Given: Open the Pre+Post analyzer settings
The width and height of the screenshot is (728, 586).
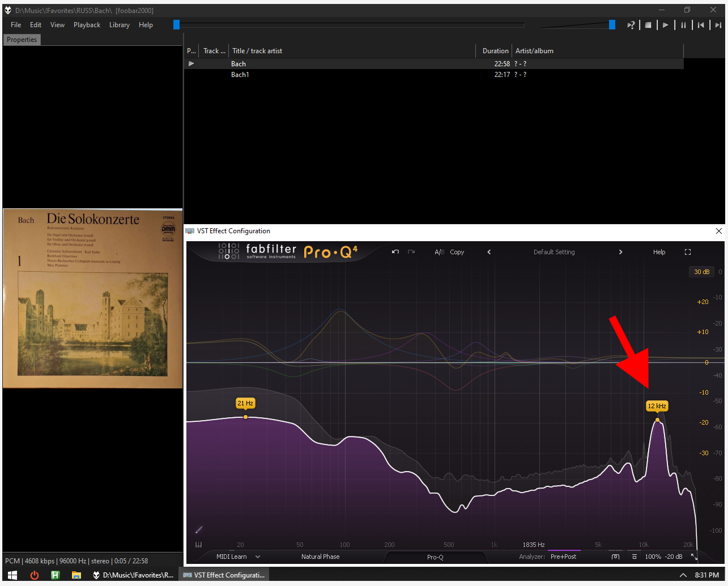Looking at the screenshot, I should pyautogui.click(x=563, y=557).
